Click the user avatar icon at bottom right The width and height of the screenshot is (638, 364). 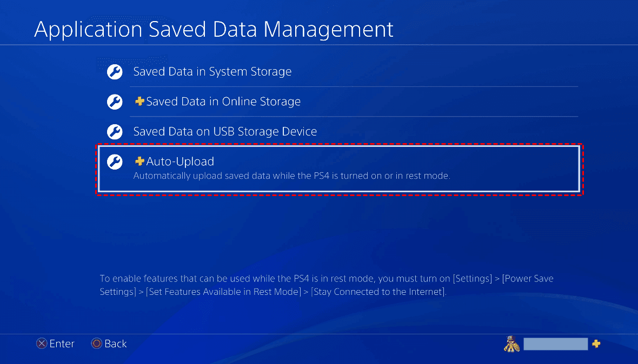point(511,344)
